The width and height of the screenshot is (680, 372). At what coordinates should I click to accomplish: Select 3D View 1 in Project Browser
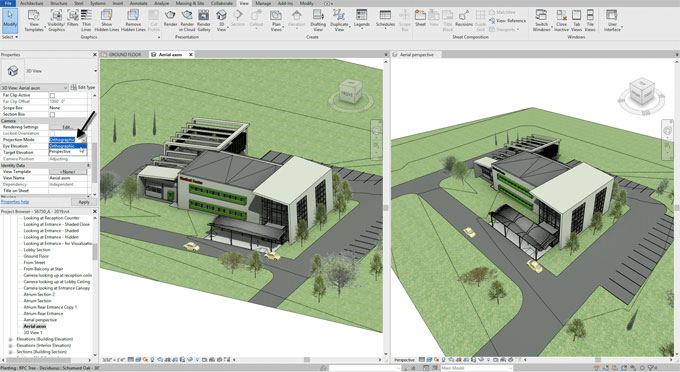click(x=33, y=333)
